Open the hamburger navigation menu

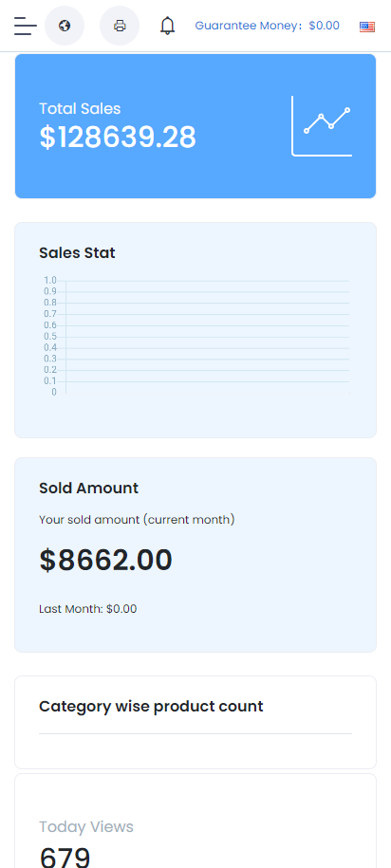point(25,26)
